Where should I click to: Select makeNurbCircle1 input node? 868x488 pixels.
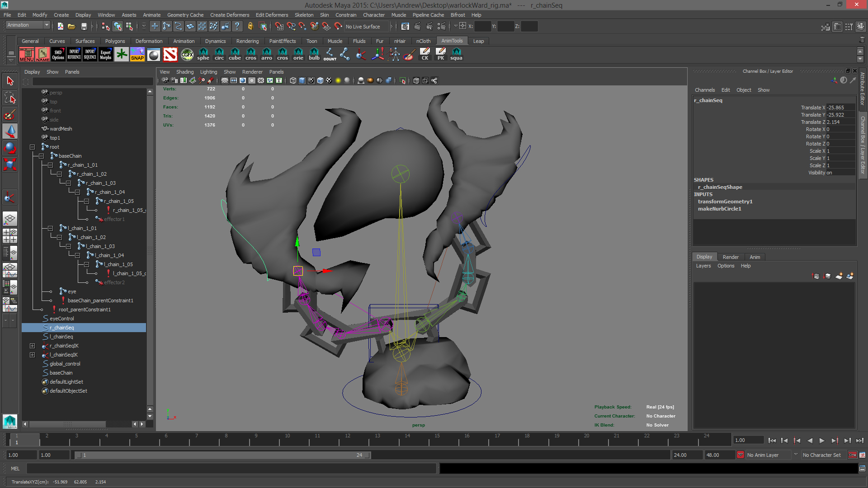pos(719,209)
